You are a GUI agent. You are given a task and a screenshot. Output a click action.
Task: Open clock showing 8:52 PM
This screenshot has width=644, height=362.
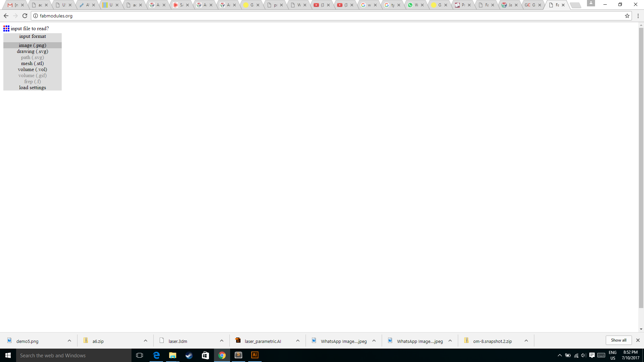pos(631,355)
